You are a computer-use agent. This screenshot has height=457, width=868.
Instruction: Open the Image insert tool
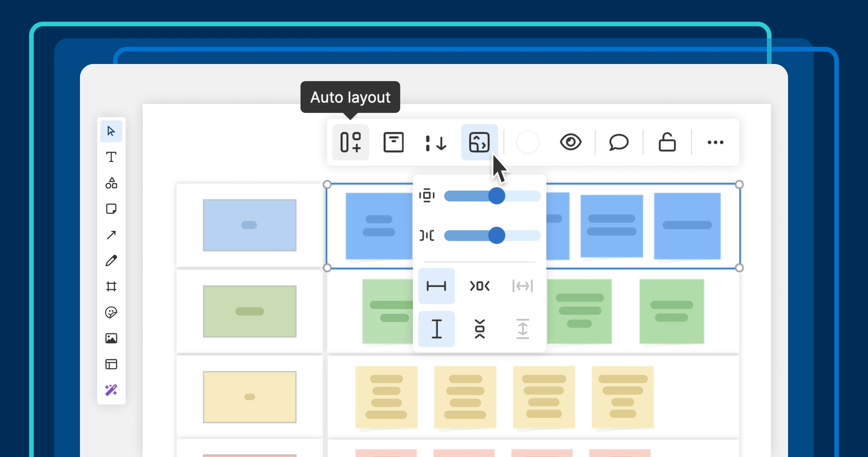[111, 338]
